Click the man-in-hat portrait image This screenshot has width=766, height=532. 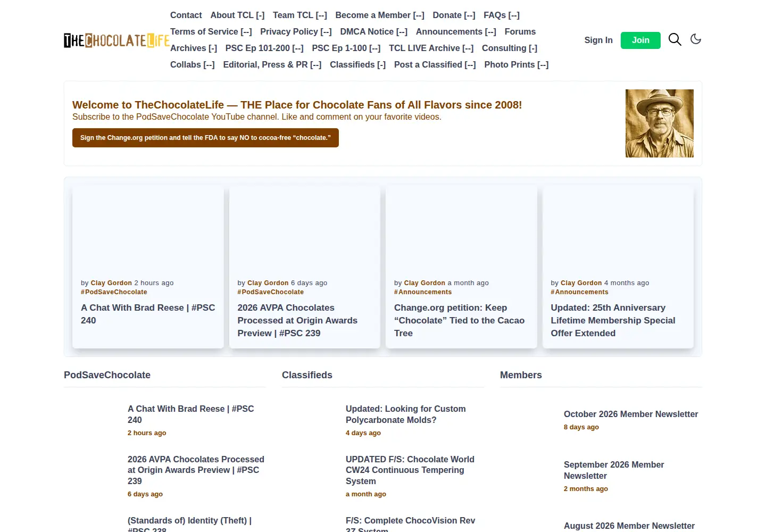pos(660,123)
